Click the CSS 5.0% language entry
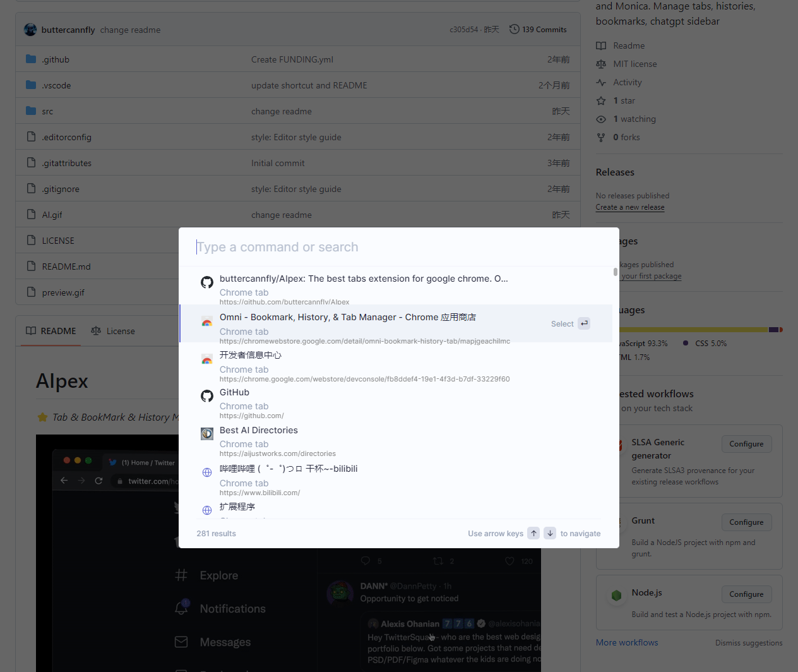 [x=705, y=344]
